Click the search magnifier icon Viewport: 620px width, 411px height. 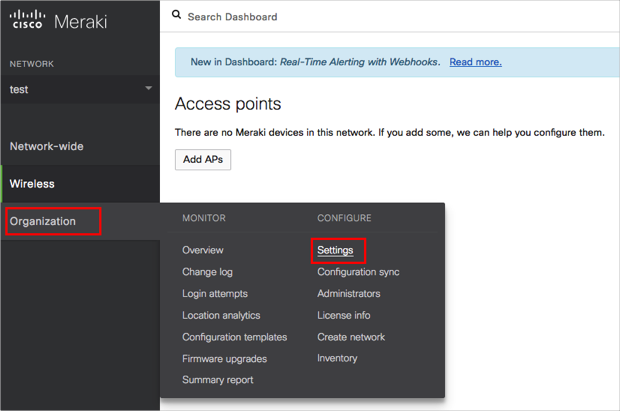(177, 16)
